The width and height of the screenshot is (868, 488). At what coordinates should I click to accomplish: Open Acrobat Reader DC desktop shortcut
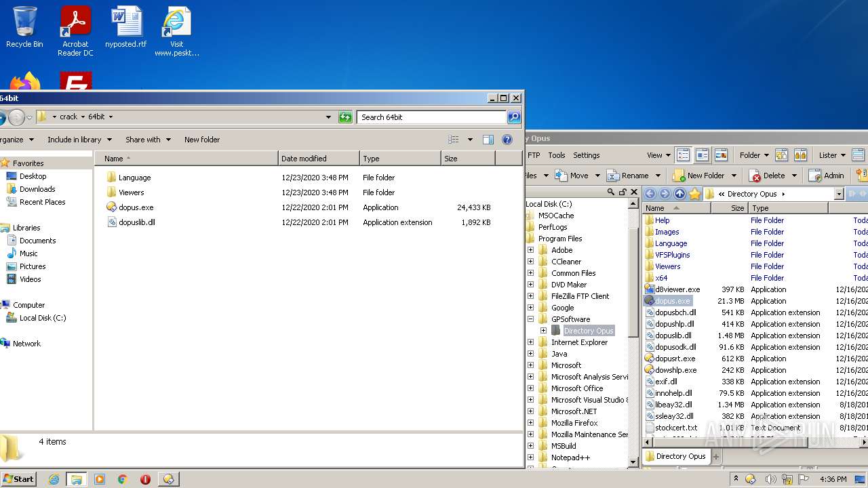click(x=75, y=31)
